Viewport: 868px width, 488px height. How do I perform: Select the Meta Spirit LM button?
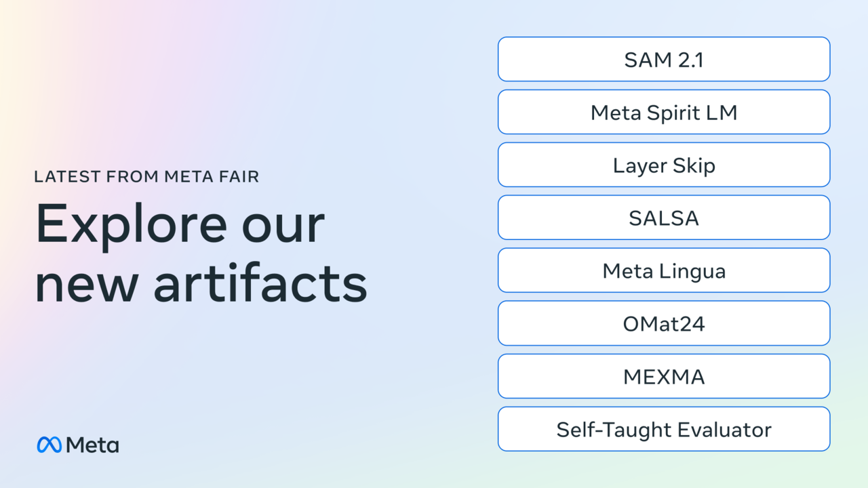tap(664, 113)
